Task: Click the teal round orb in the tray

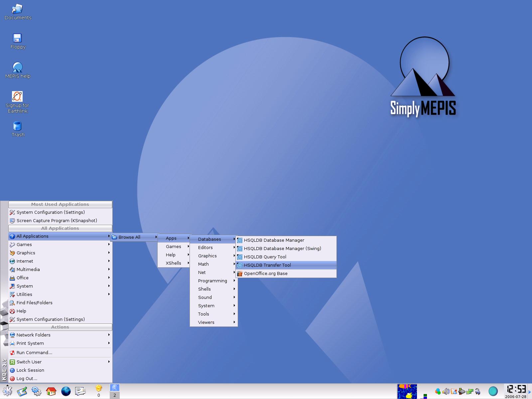Action: pyautogui.click(x=493, y=391)
